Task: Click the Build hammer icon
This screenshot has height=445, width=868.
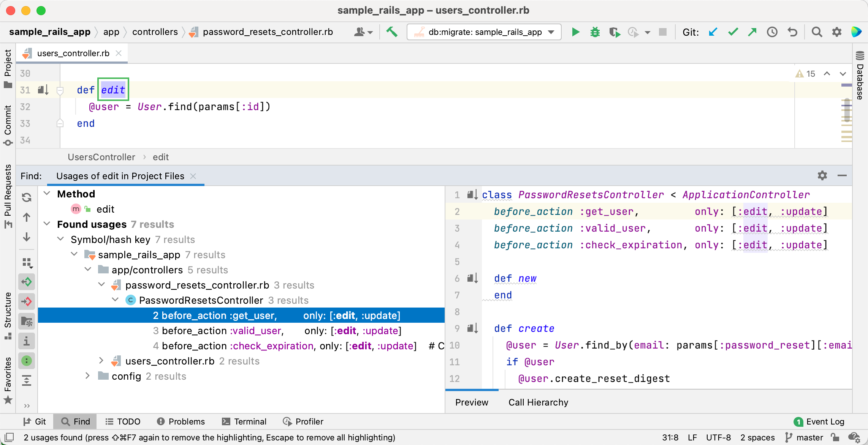Action: coord(392,32)
